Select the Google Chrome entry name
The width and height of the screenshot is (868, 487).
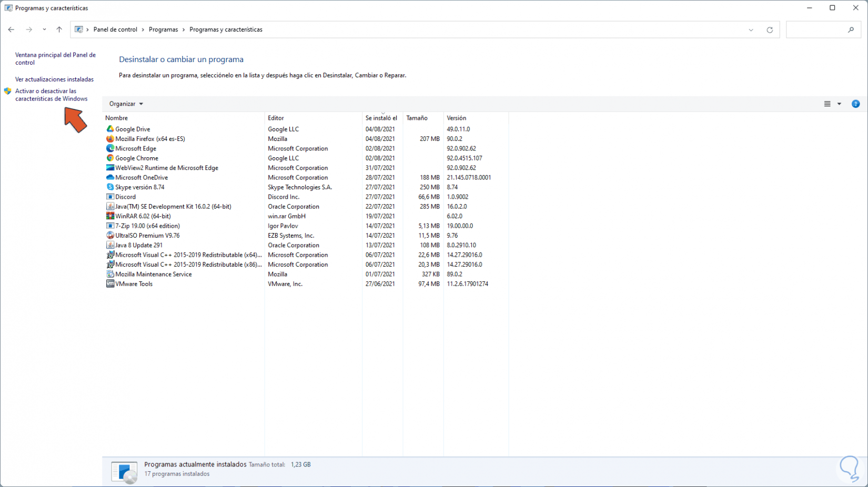point(137,158)
